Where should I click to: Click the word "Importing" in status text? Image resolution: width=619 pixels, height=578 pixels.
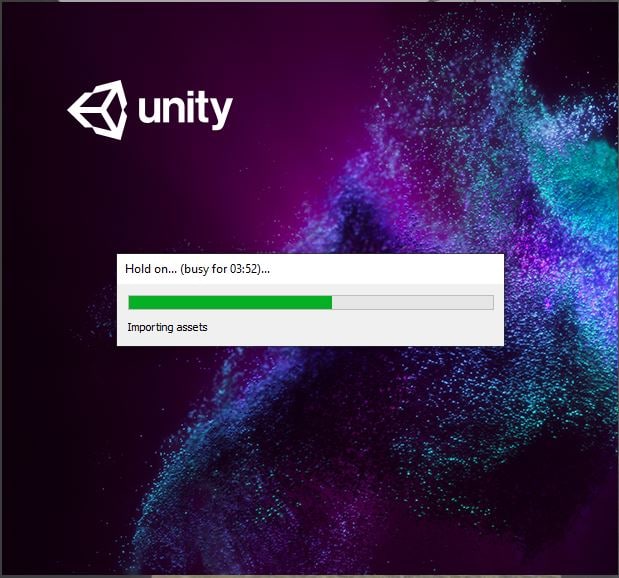[150, 328]
